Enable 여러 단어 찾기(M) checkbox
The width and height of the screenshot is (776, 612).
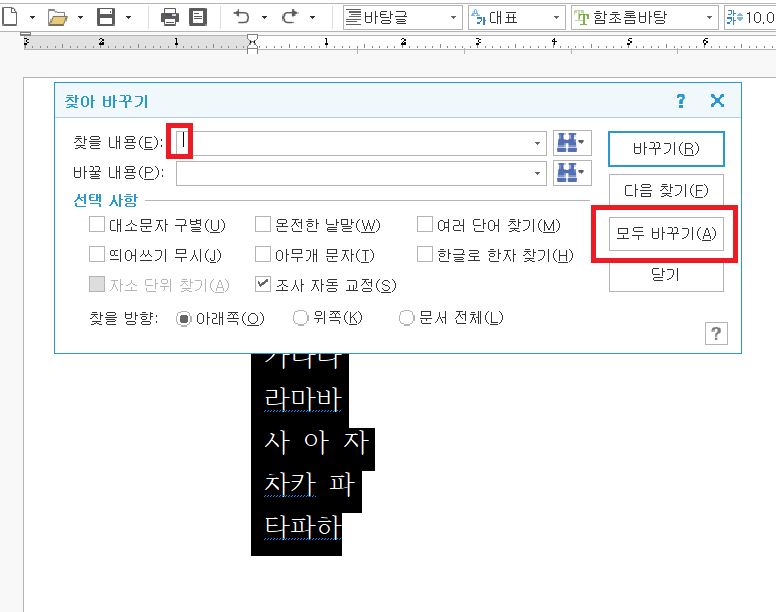pos(425,225)
